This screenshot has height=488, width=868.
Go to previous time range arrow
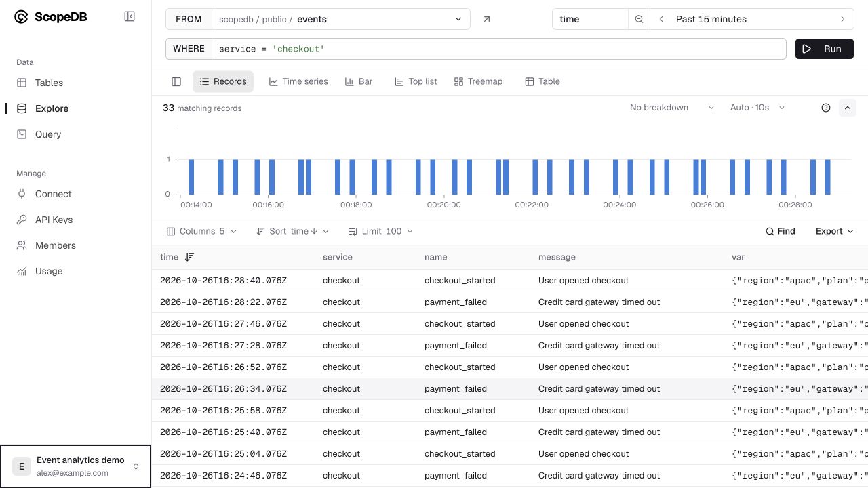point(660,19)
